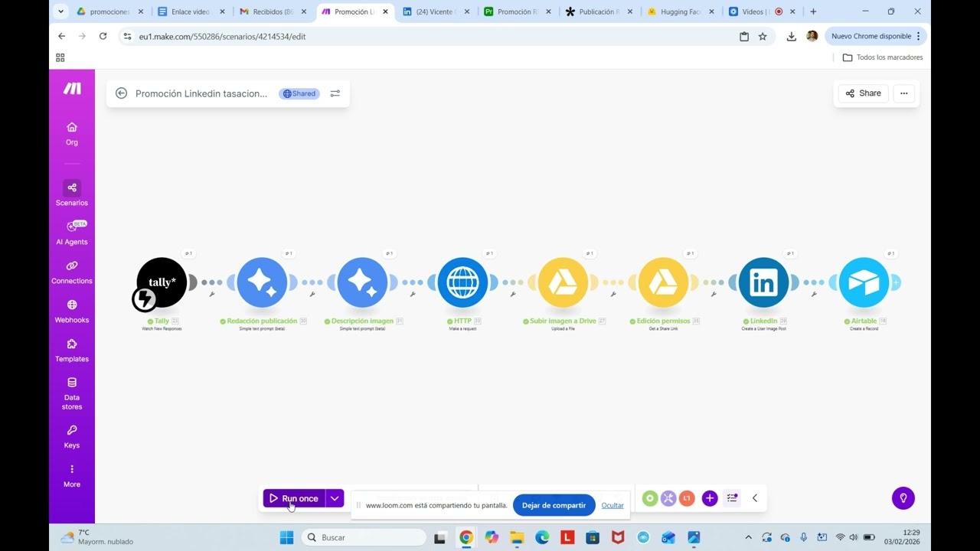Open AI Agents beta section
Screen dimensions: 980x551
(x=72, y=233)
